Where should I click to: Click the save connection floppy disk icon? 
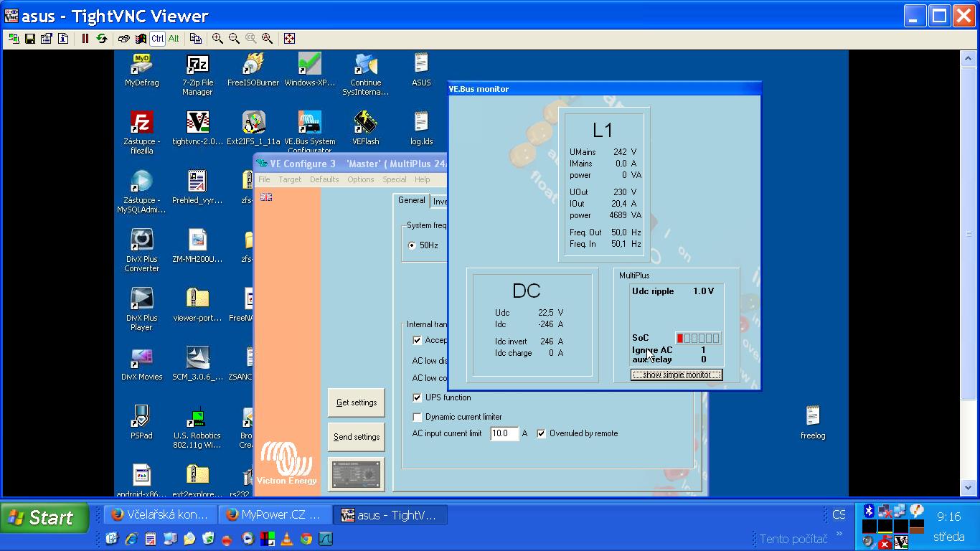pos(30,39)
